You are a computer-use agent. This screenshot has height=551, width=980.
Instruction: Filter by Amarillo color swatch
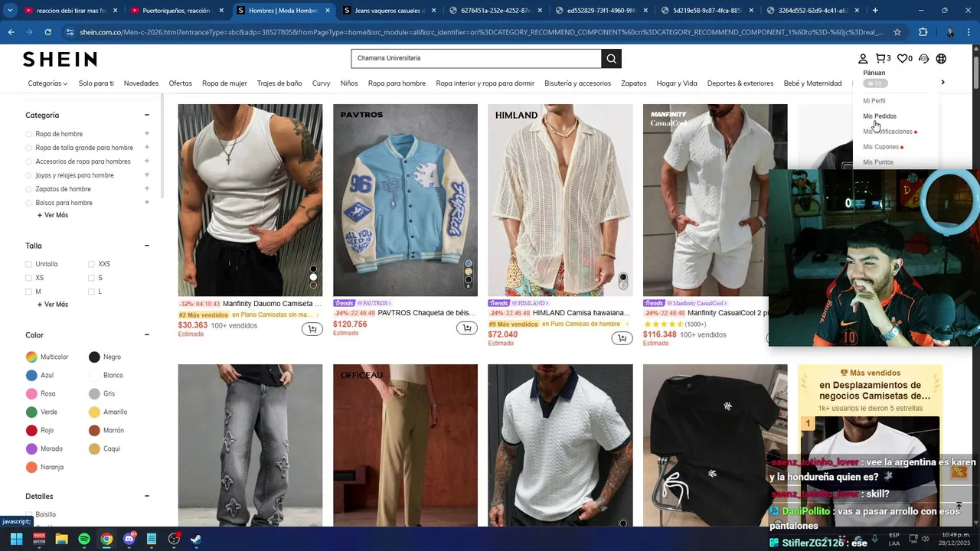[x=94, y=412]
